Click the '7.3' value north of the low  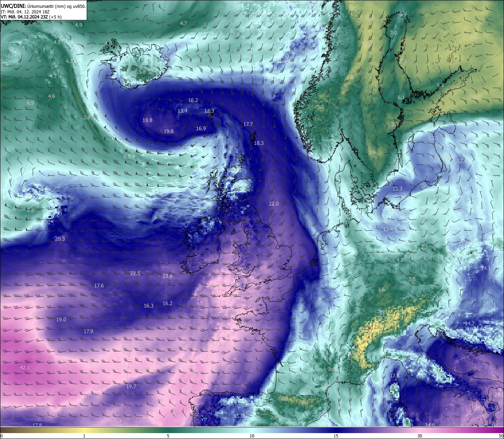(x=202, y=54)
